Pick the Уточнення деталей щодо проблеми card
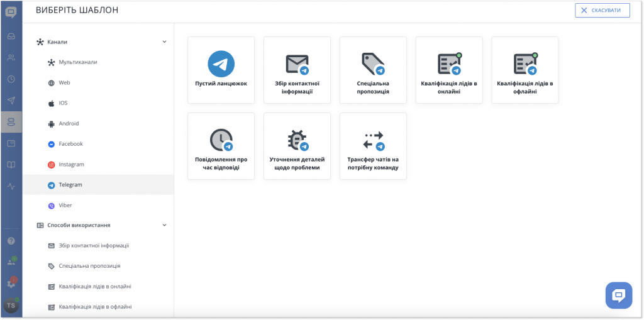 point(297,146)
